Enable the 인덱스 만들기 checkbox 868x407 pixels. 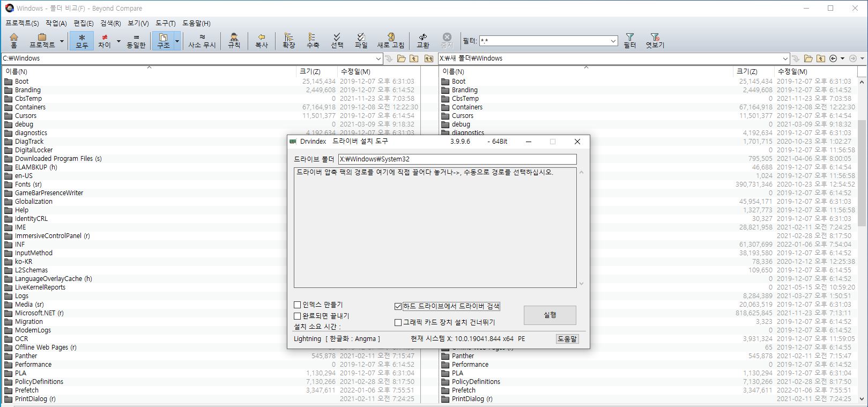coord(298,305)
